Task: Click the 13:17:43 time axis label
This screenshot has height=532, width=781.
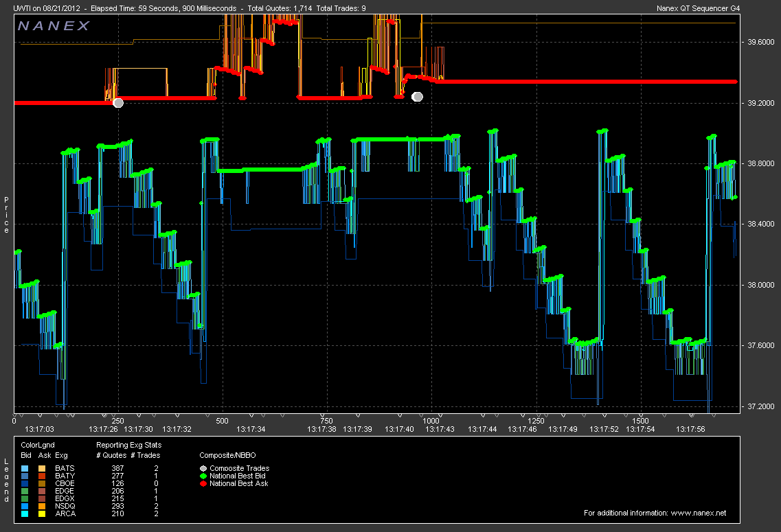Action: click(440, 429)
